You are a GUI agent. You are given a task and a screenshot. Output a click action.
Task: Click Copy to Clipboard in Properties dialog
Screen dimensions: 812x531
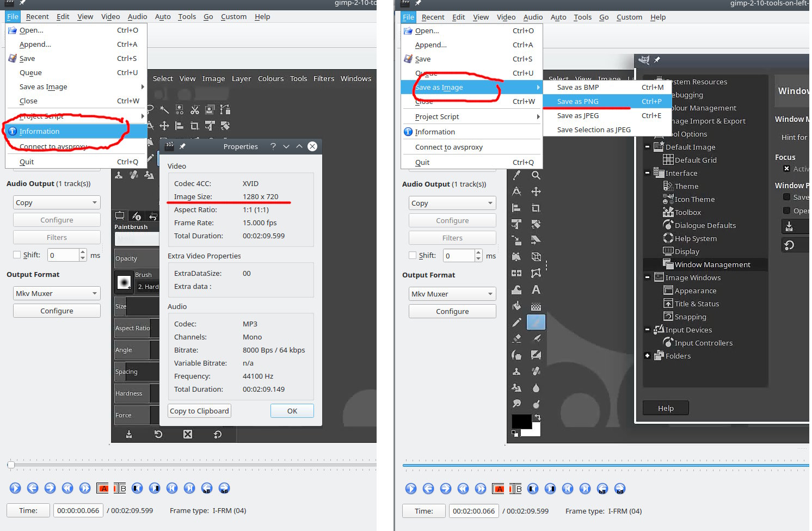tap(199, 411)
